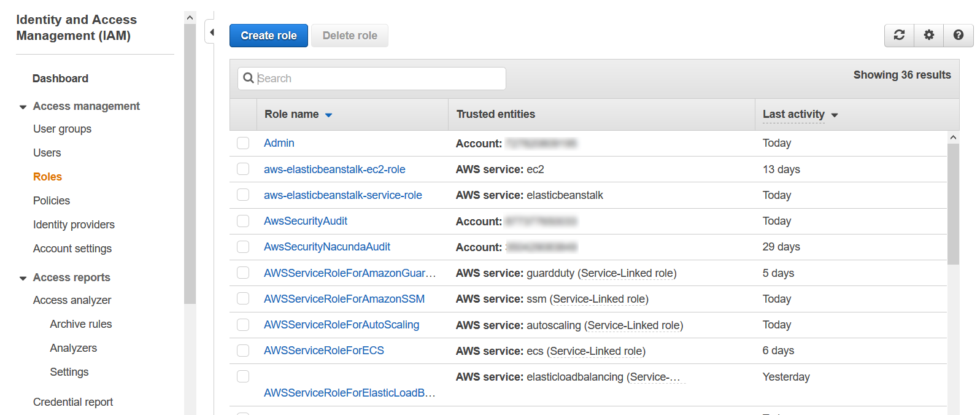Image resolution: width=980 pixels, height=415 pixels.
Task: Open the AWSServiceRoleForElasticLoadB… role link
Action: 350,393
